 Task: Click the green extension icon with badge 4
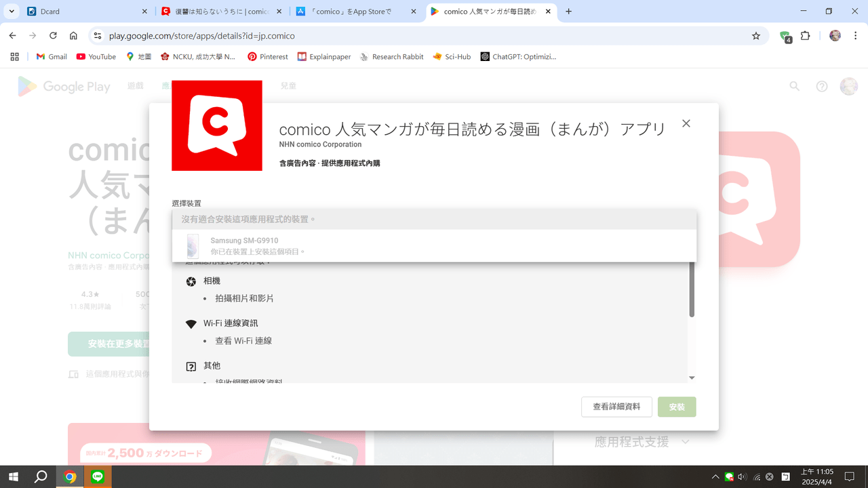click(x=785, y=37)
